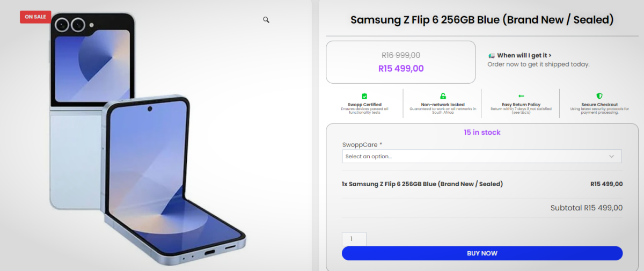Click the magnifier zoom icon on product image

point(266,20)
